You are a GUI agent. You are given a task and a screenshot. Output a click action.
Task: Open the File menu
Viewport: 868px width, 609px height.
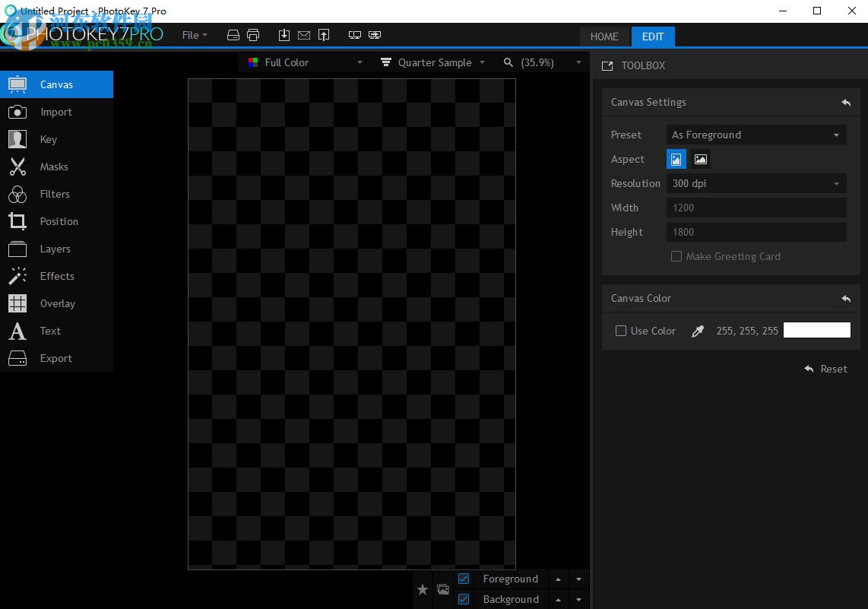coord(194,35)
